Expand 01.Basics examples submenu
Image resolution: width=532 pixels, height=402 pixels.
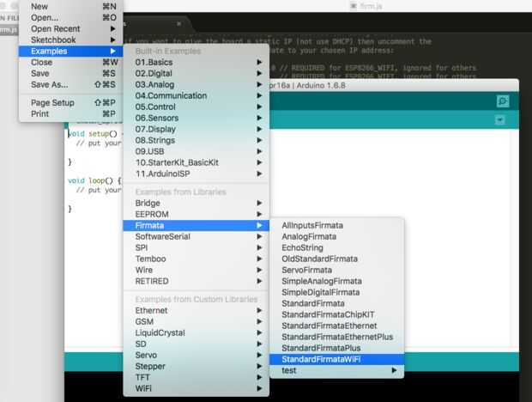(x=196, y=62)
